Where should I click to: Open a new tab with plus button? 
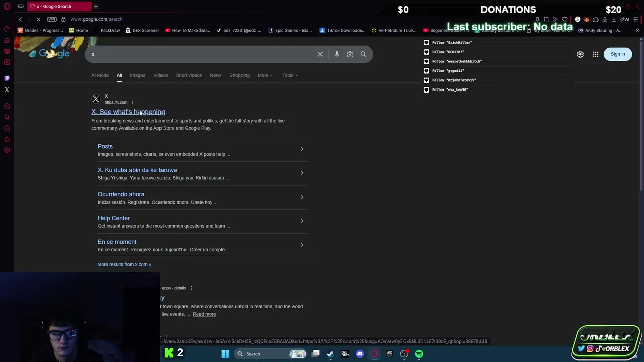click(x=96, y=6)
